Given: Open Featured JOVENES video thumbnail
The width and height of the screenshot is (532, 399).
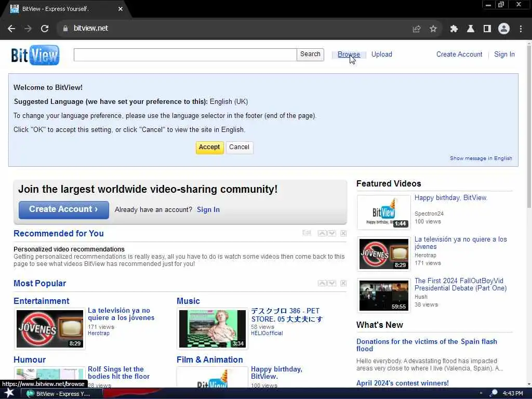Looking at the screenshot, I should [x=384, y=254].
